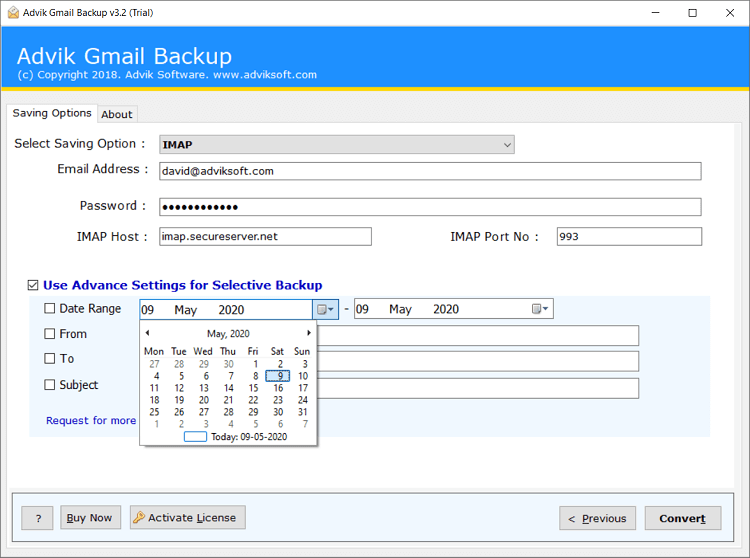
Task: Open the end date calendar picker icon
Action: coord(540,309)
